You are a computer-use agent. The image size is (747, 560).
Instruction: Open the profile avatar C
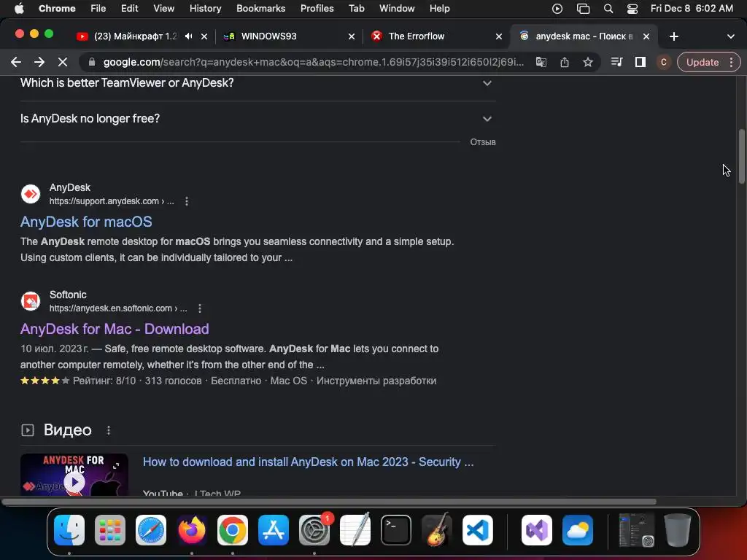pos(664,62)
